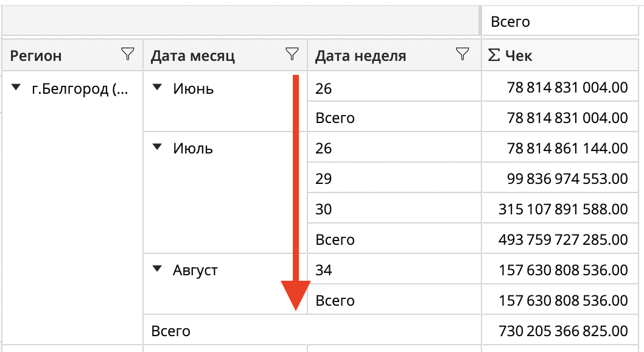
Task: Select the region-level Всего row label
Action: point(171,331)
